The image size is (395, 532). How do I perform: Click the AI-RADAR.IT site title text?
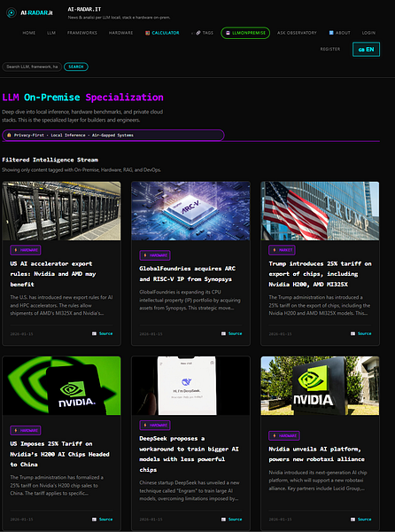[84, 9]
